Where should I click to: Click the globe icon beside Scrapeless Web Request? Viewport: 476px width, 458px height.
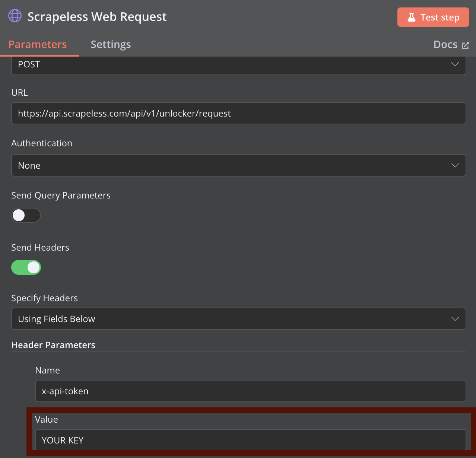tap(15, 16)
